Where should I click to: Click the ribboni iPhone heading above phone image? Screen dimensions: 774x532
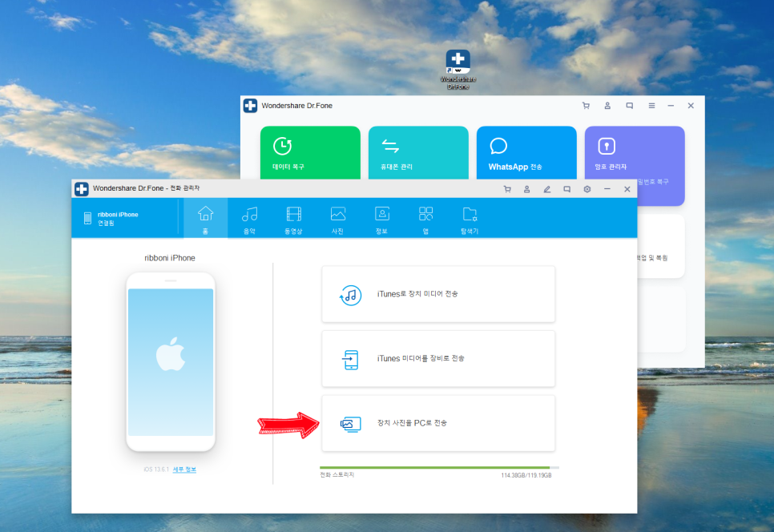tap(170, 258)
